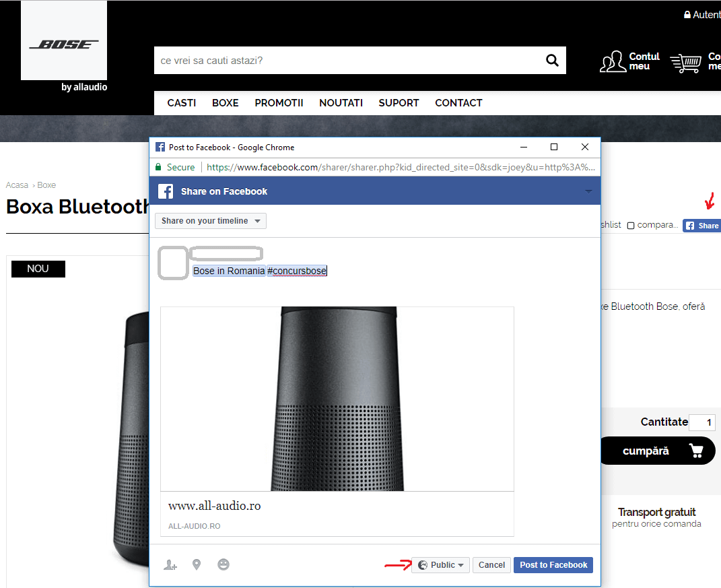Open the CONTACT menu item
This screenshot has width=721, height=588.
(x=458, y=103)
